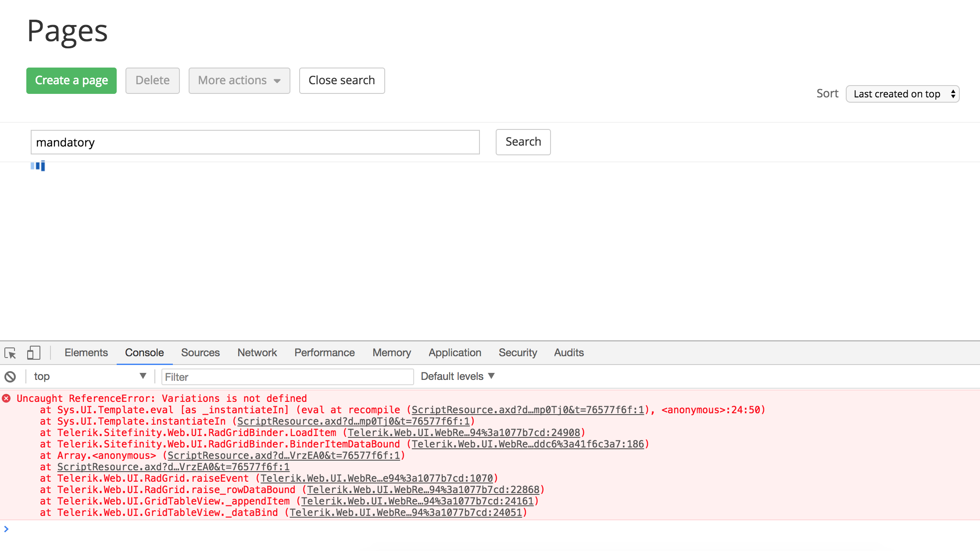Click the loading indicator below search box
Screen dimensions: 980x551
pyautogui.click(x=38, y=166)
